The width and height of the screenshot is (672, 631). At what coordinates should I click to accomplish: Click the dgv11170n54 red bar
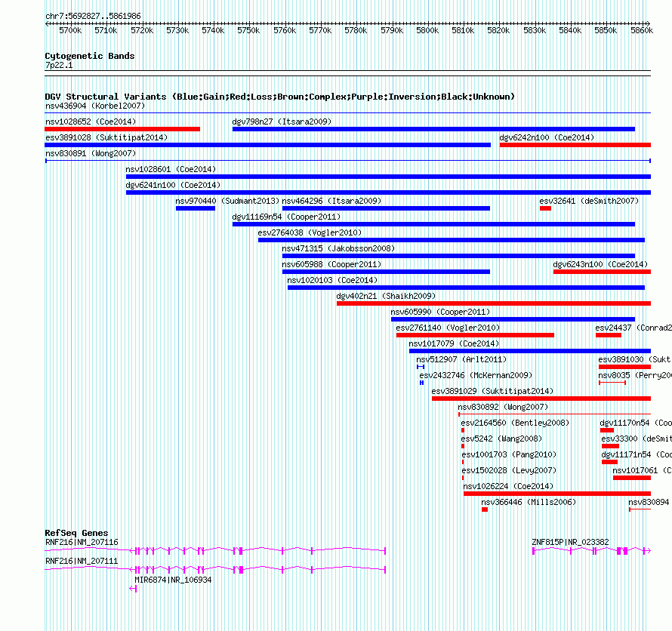(x=607, y=430)
